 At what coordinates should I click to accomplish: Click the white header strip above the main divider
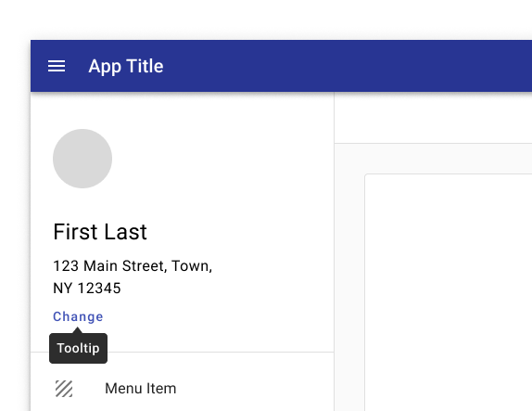pos(433,118)
